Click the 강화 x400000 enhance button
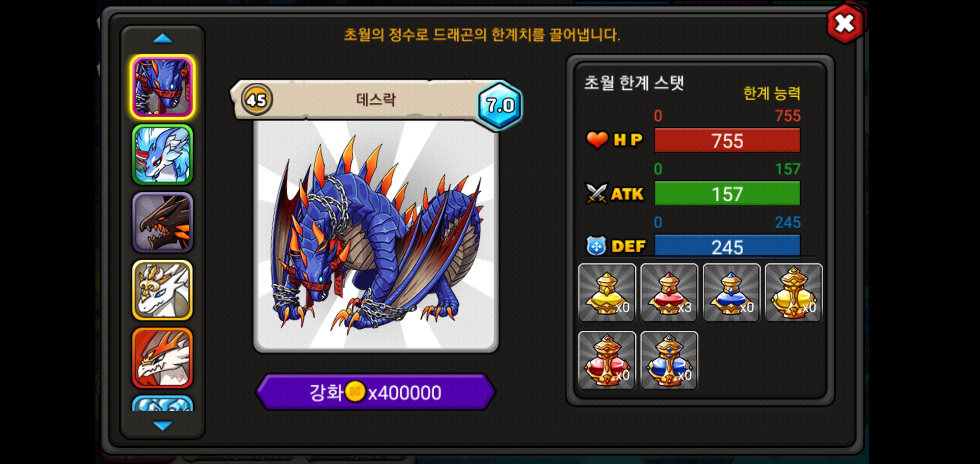980x464 pixels. point(376,392)
